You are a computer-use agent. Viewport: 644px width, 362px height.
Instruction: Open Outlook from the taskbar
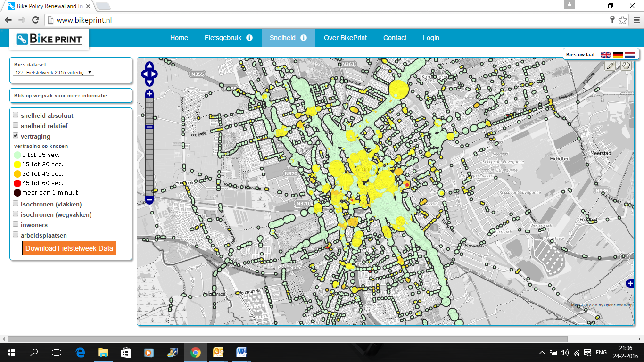218,352
